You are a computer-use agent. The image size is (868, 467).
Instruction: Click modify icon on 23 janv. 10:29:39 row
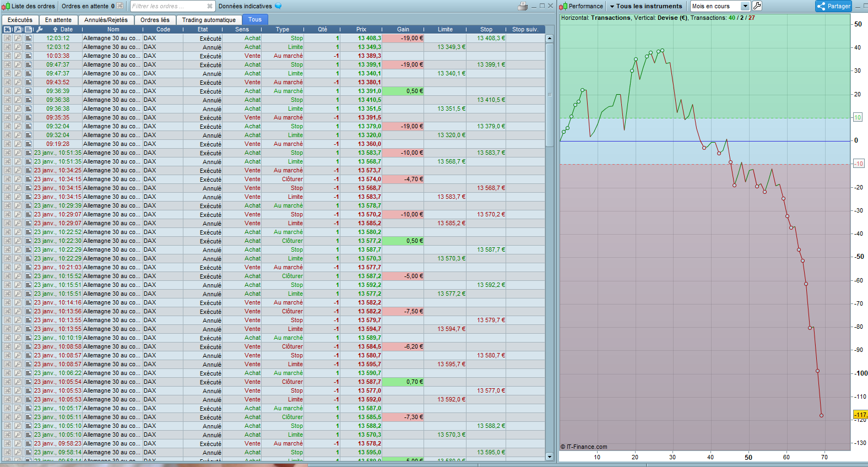pos(18,205)
